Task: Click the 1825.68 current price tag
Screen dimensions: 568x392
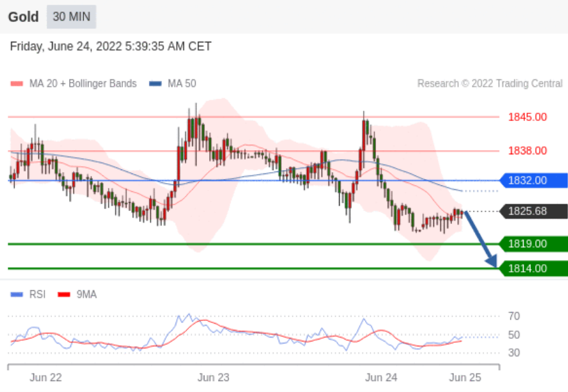Action: coord(534,211)
